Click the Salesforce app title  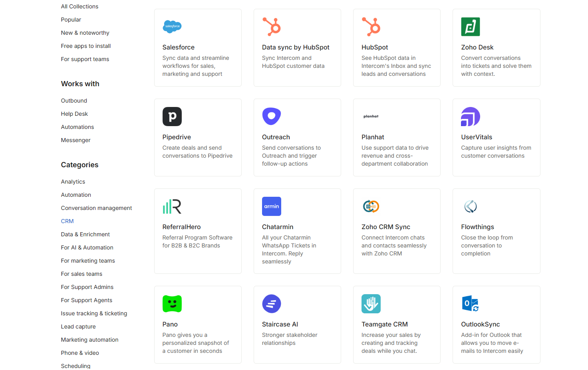(x=179, y=47)
